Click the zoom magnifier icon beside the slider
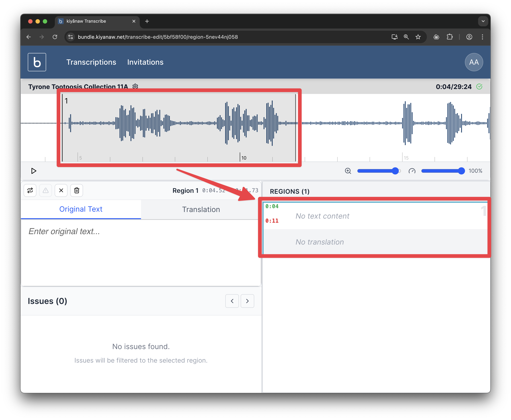The image size is (511, 420). [348, 171]
